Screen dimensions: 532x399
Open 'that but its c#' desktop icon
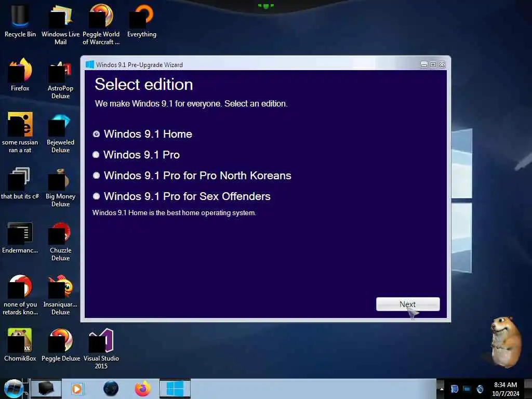click(x=20, y=183)
